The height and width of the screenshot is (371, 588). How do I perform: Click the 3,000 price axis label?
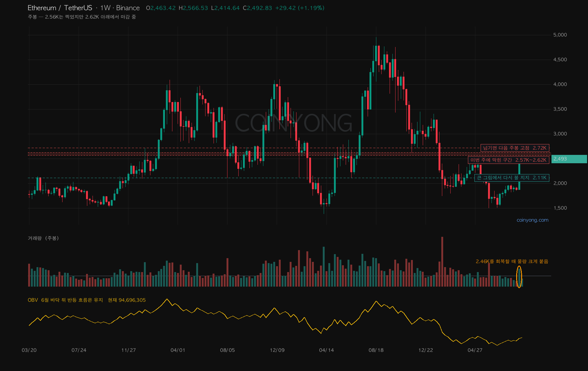(560, 134)
